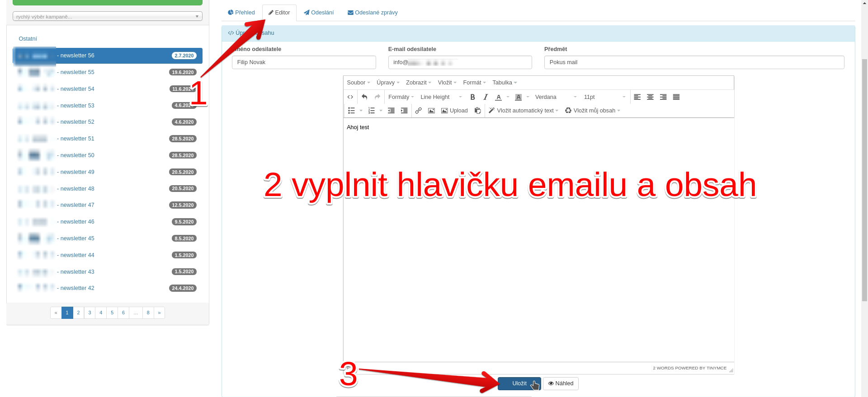
Task: Go to next page arrow »
Action: point(159,313)
